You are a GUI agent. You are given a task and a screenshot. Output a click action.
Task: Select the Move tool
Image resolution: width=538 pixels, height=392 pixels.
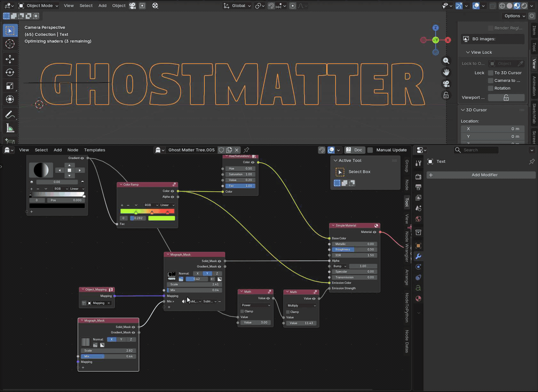pyautogui.click(x=10, y=59)
